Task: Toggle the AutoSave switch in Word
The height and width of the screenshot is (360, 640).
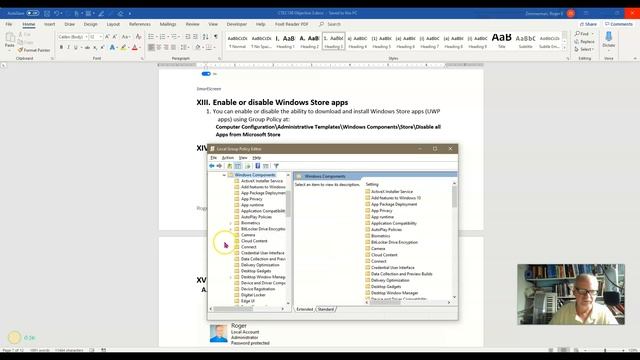Action: click(33, 13)
